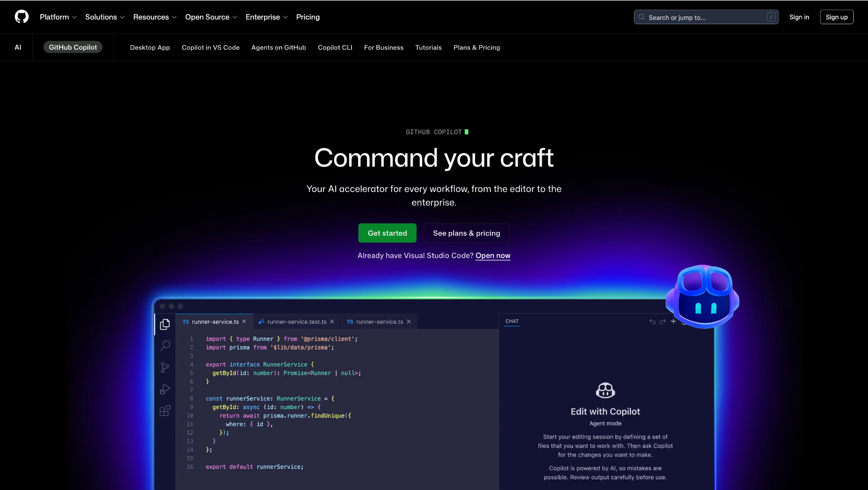The width and height of the screenshot is (868, 490).
Task: Click the Sign up button
Action: (836, 17)
